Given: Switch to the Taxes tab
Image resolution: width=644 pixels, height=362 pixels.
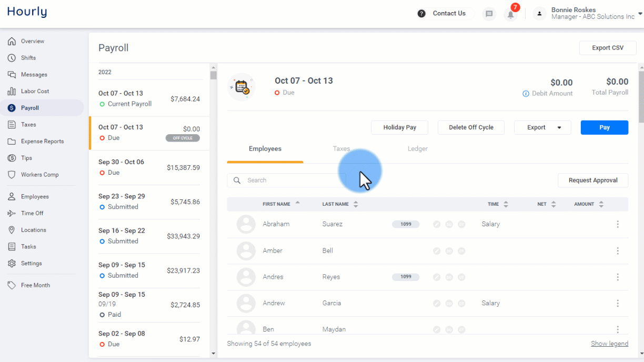Looking at the screenshot, I should point(341,149).
